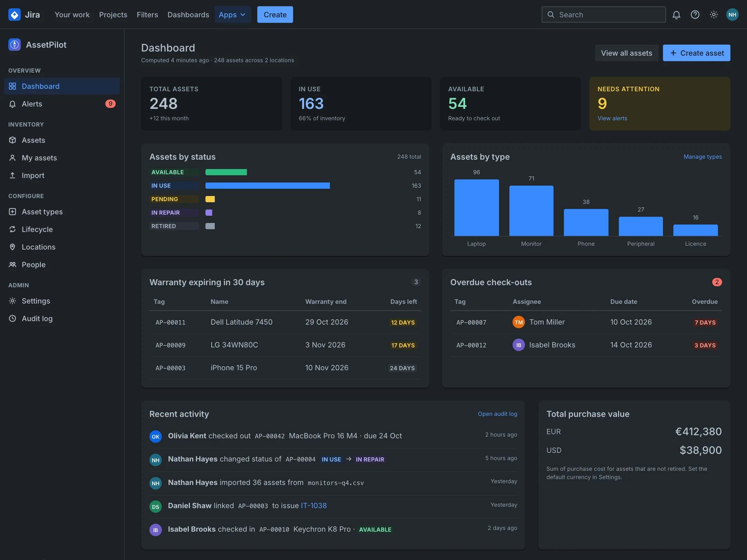Open Your work menu
This screenshot has height=560, width=747.
pyautogui.click(x=72, y=15)
